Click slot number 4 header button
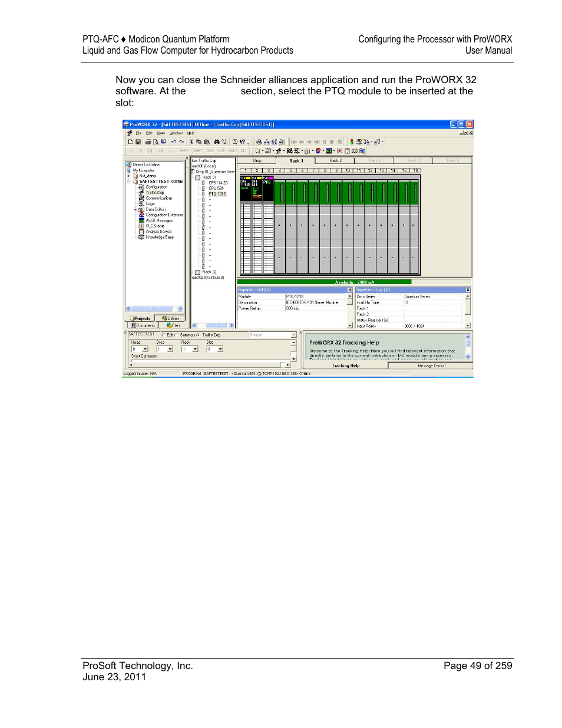Image resolution: width=562 pixels, height=728 pixels. coord(279,170)
